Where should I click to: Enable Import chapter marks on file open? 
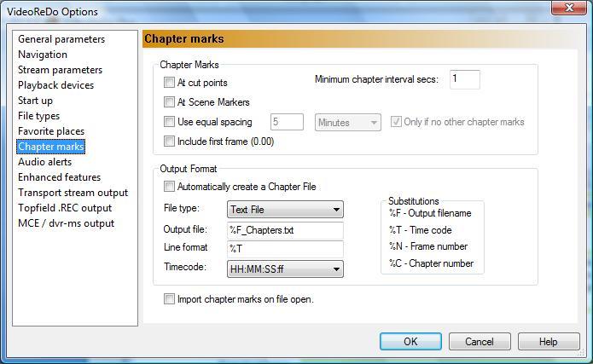(169, 299)
